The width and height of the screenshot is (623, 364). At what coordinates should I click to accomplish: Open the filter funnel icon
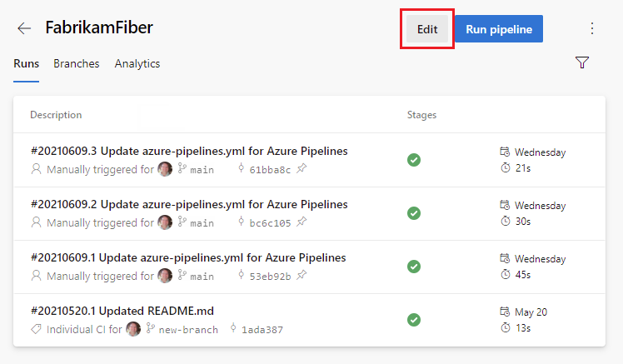(x=582, y=63)
